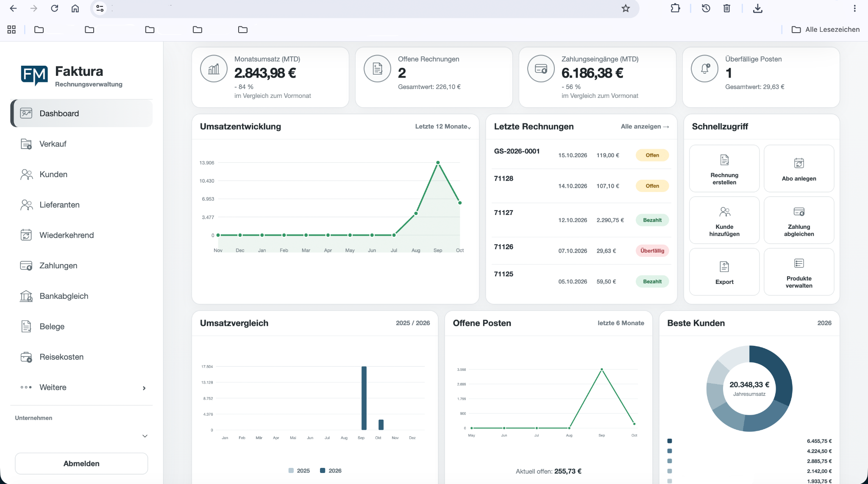868x484 pixels.
Task: Open the browser home page
Action: tap(75, 8)
